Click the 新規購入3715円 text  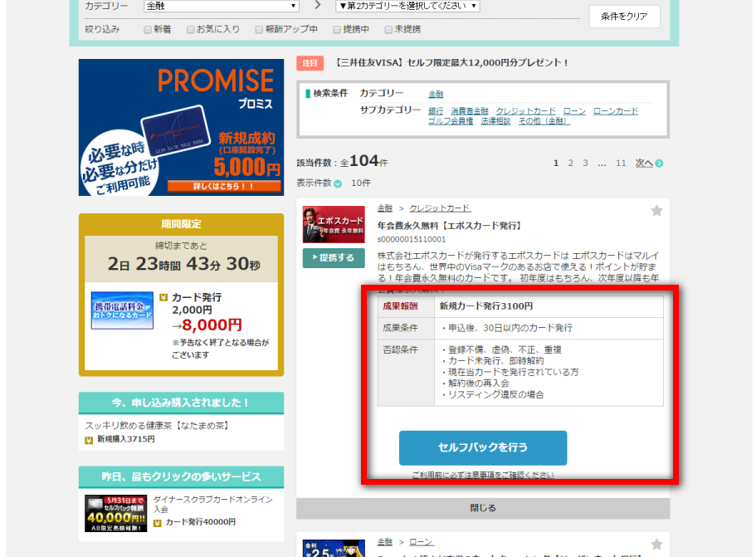(126, 439)
